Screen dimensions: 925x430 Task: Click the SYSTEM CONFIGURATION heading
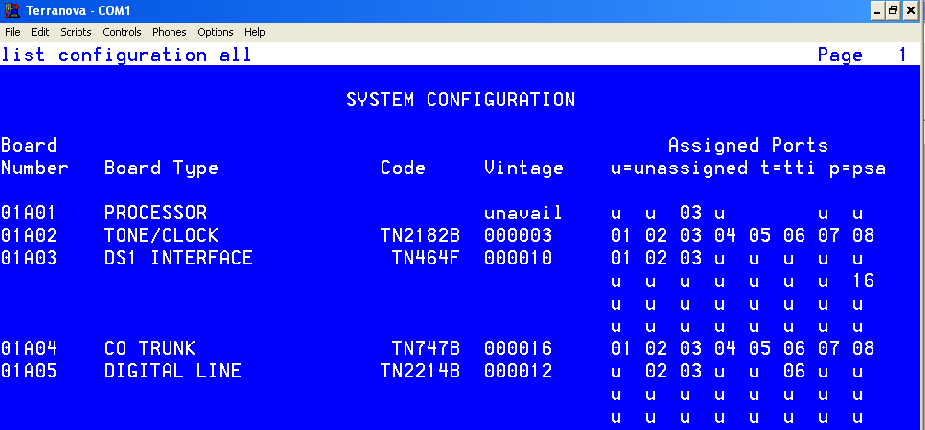pyautogui.click(x=460, y=100)
